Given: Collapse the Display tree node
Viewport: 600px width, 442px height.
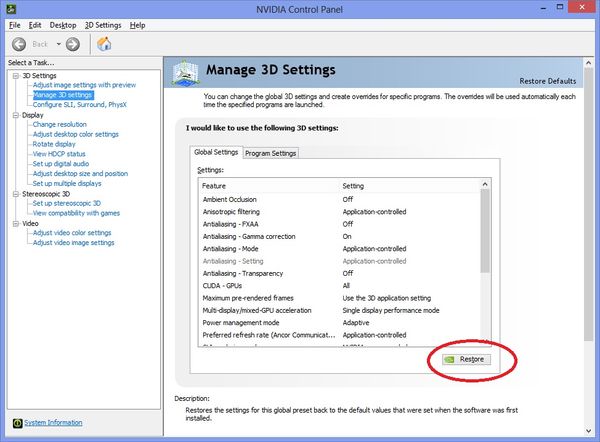Looking at the screenshot, I should pyautogui.click(x=16, y=115).
